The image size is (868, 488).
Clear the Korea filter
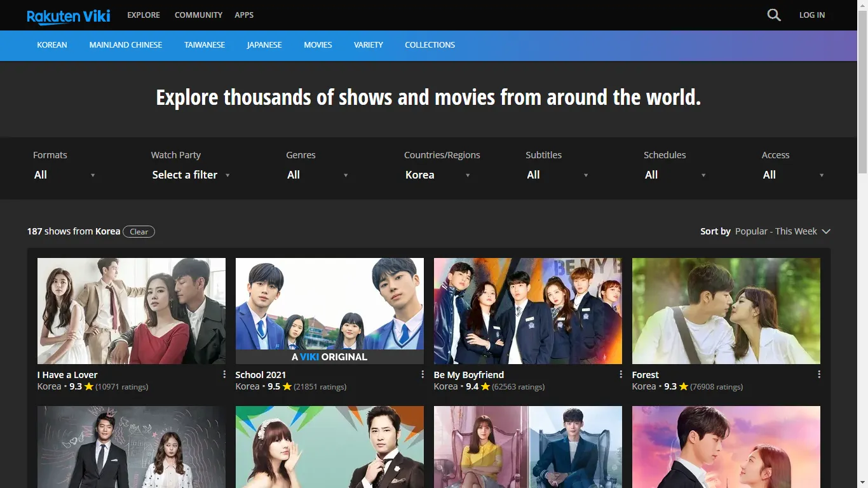[x=139, y=232]
